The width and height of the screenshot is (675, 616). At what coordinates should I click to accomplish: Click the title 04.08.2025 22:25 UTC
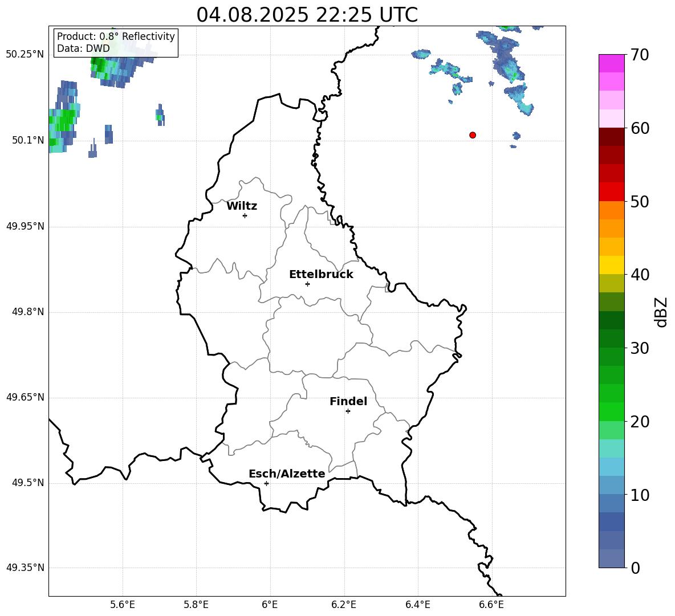(x=307, y=15)
